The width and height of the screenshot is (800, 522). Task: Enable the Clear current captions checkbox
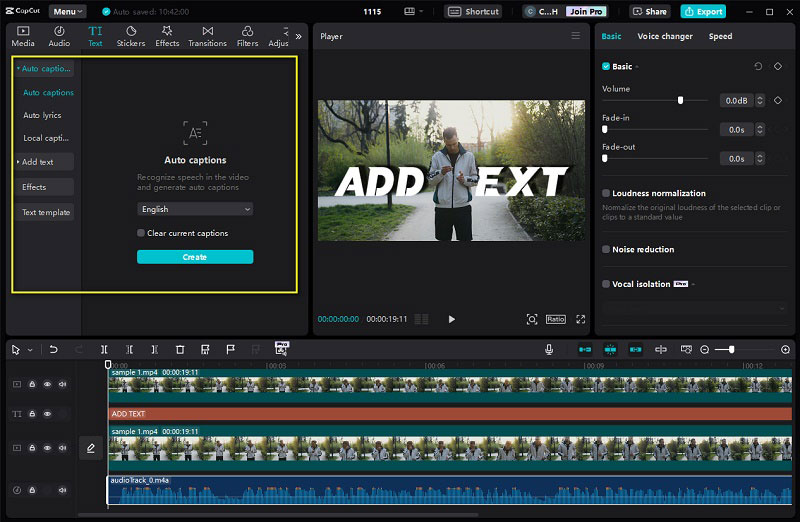141,233
